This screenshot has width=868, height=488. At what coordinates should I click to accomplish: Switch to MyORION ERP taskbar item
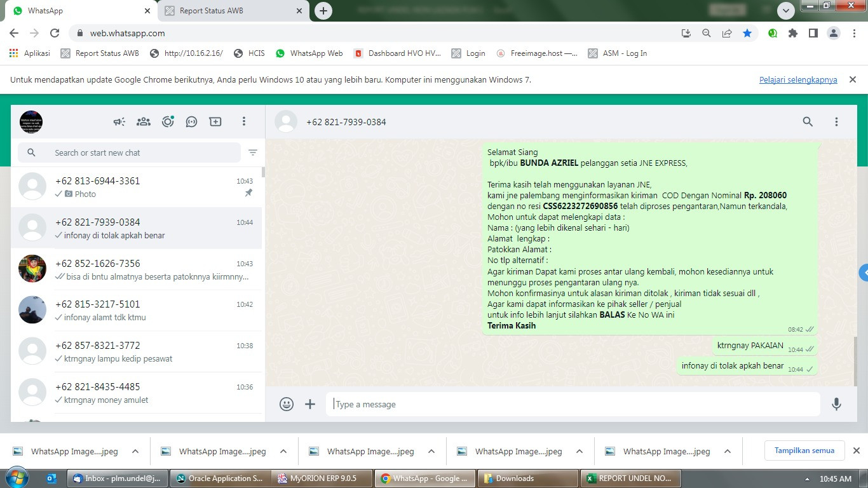pyautogui.click(x=321, y=478)
